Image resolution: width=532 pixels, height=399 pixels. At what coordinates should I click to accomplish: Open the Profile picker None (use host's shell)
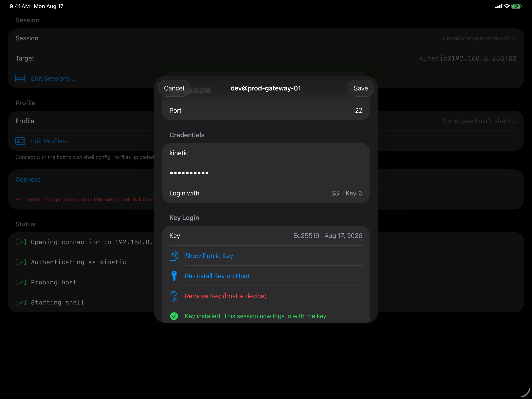[480, 121]
